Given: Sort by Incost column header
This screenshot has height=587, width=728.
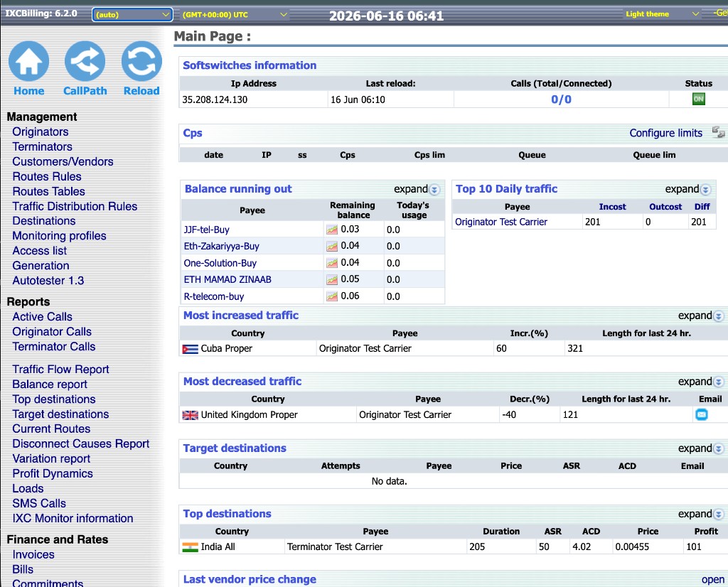Looking at the screenshot, I should pyautogui.click(x=612, y=207).
